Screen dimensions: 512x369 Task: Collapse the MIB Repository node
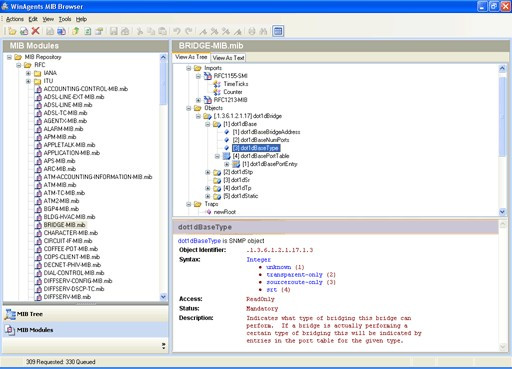9,57
